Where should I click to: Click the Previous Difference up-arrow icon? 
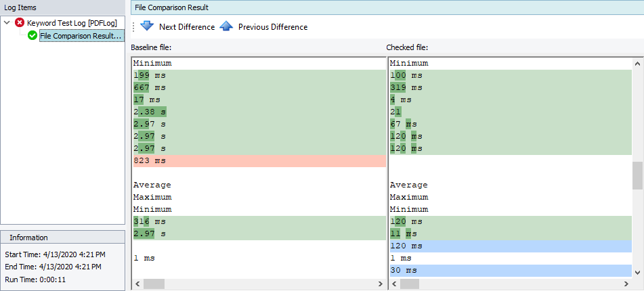(x=226, y=27)
